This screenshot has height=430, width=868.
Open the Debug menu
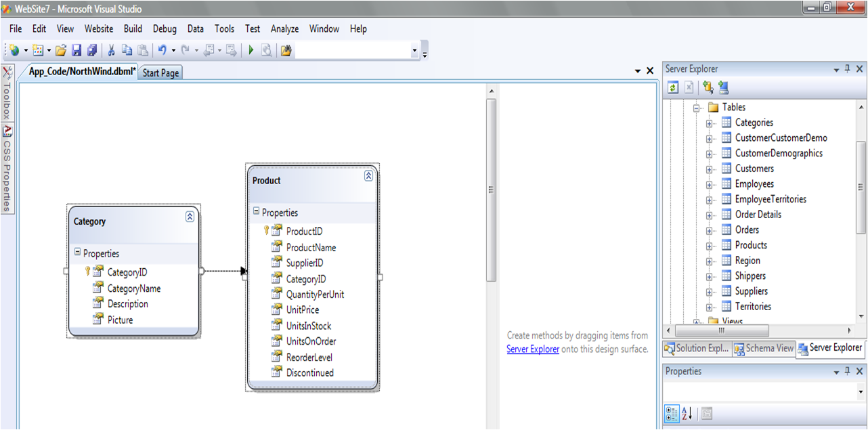[165, 28]
